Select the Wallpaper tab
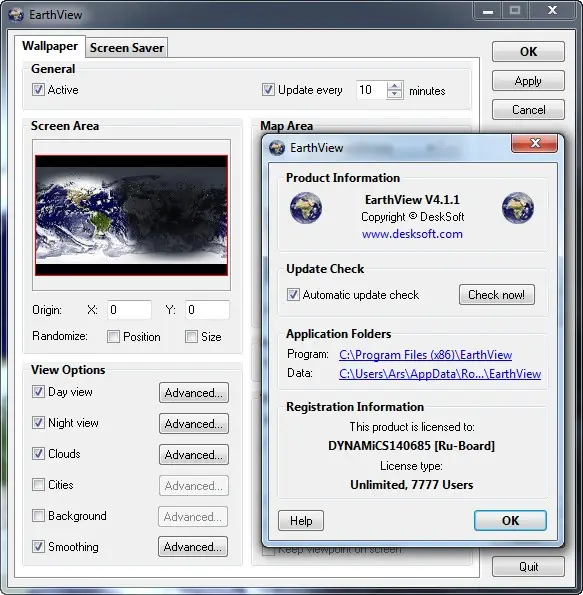The height and width of the screenshot is (595, 583). click(x=50, y=46)
